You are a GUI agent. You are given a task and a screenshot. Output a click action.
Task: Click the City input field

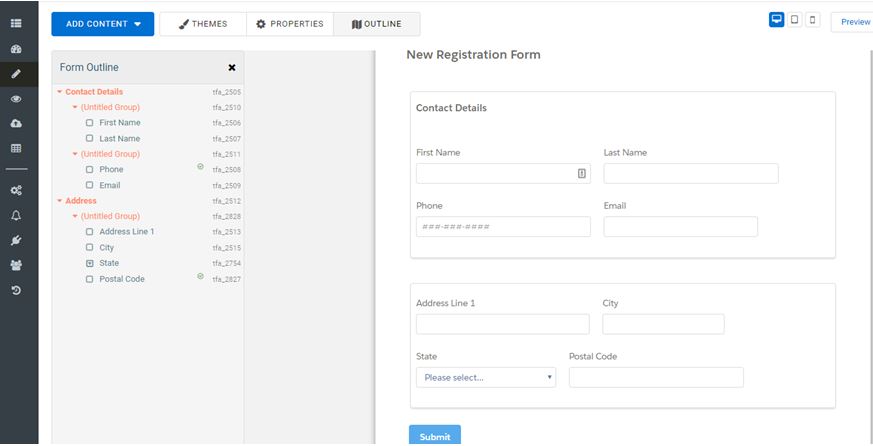(663, 324)
